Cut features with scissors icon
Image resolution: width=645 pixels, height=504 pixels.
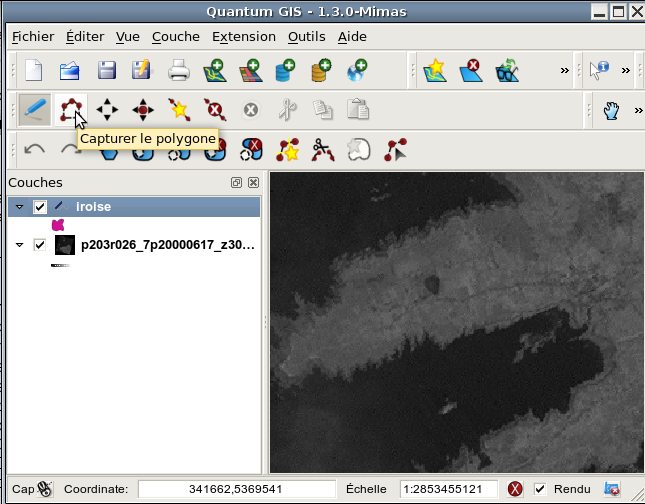pyautogui.click(x=287, y=110)
